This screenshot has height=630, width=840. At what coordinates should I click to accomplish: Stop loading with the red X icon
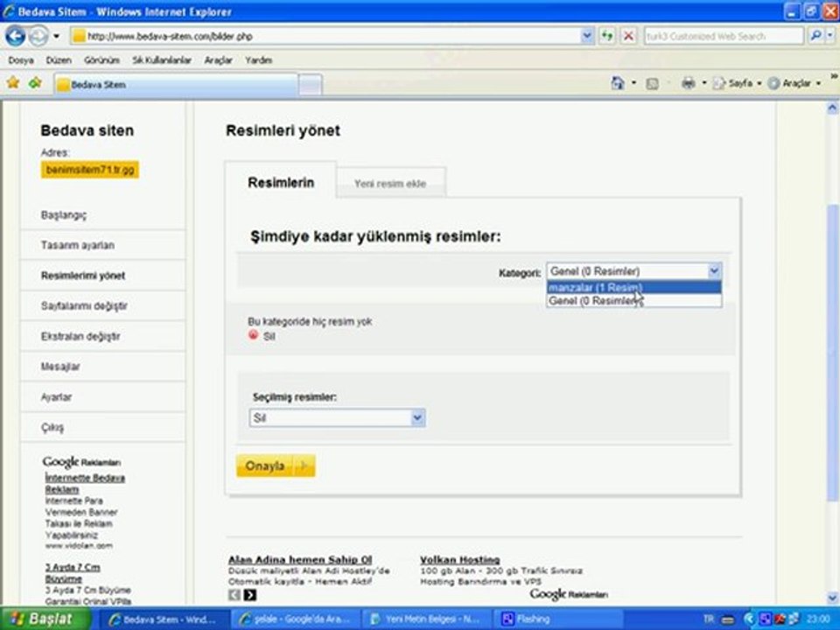(629, 37)
